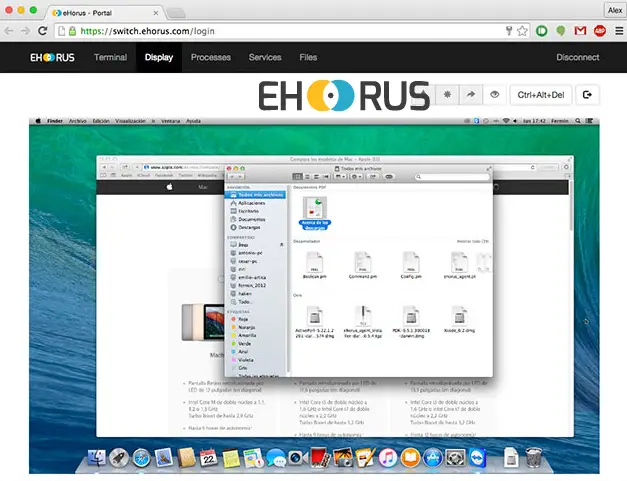The height and width of the screenshot is (481, 627).
Task: Reload the browser page
Action: (x=42, y=31)
